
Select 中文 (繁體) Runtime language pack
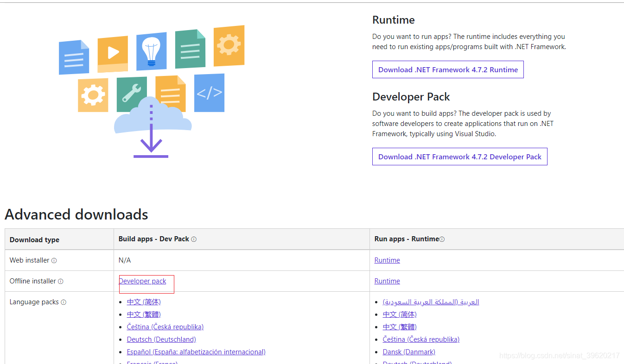pyautogui.click(x=400, y=327)
